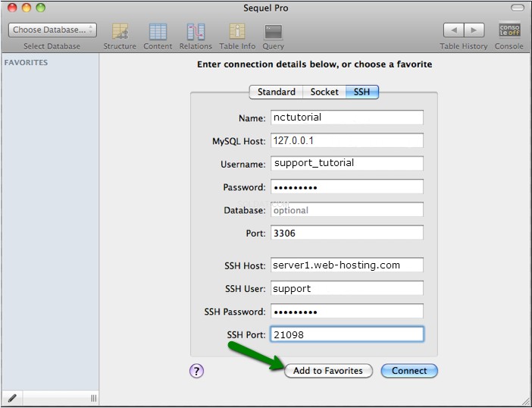Switch to the Standard connection tab
Image resolution: width=532 pixels, height=408 pixels.
(x=276, y=92)
